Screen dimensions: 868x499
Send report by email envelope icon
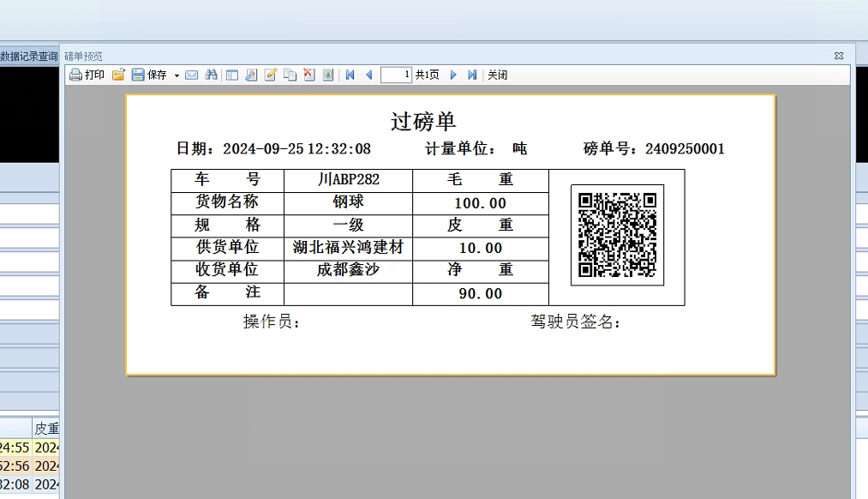(x=192, y=75)
